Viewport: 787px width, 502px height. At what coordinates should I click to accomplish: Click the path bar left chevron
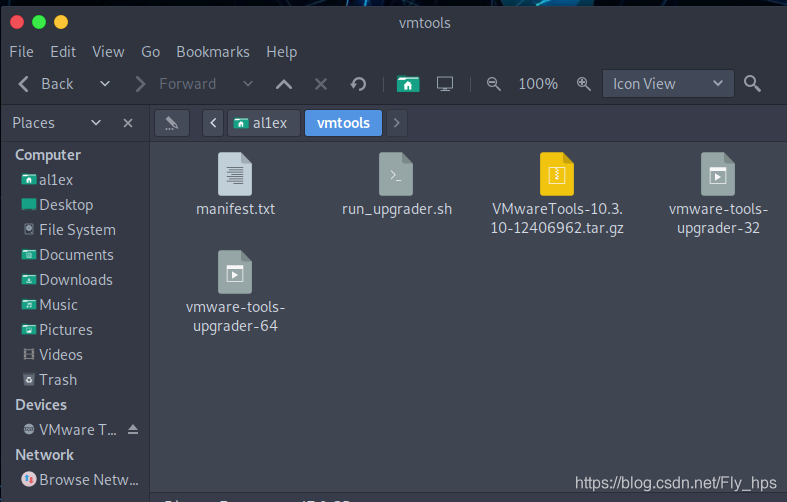[213, 123]
